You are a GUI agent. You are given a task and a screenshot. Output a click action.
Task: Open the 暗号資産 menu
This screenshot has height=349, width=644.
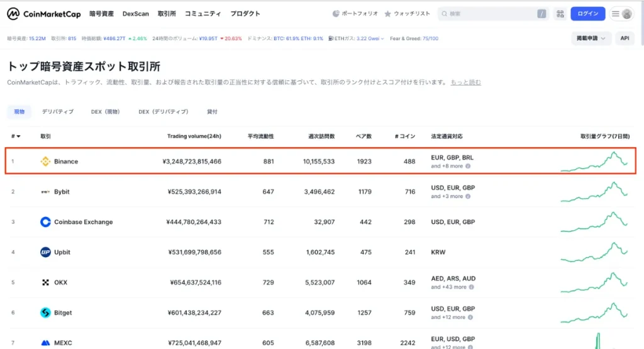tap(101, 14)
